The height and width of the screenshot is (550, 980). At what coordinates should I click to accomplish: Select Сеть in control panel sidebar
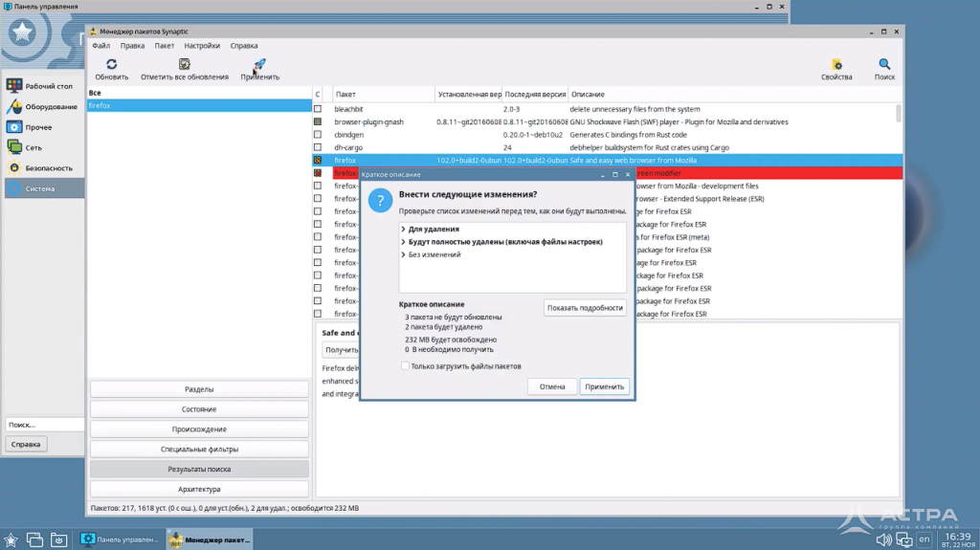coord(44,147)
